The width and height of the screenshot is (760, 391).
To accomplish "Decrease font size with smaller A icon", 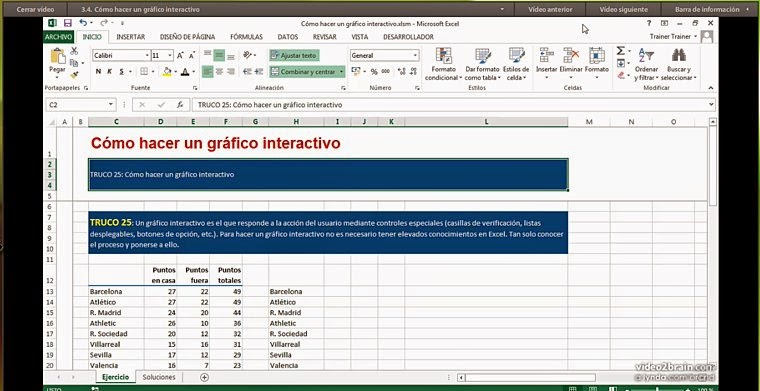I will coord(192,56).
